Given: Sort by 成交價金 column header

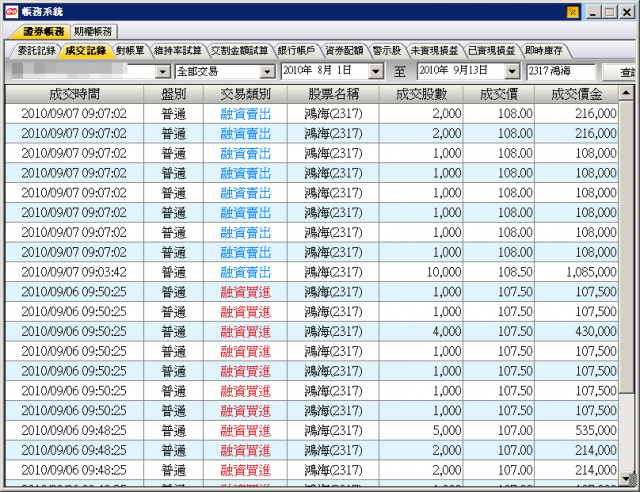Looking at the screenshot, I should click(576, 94).
